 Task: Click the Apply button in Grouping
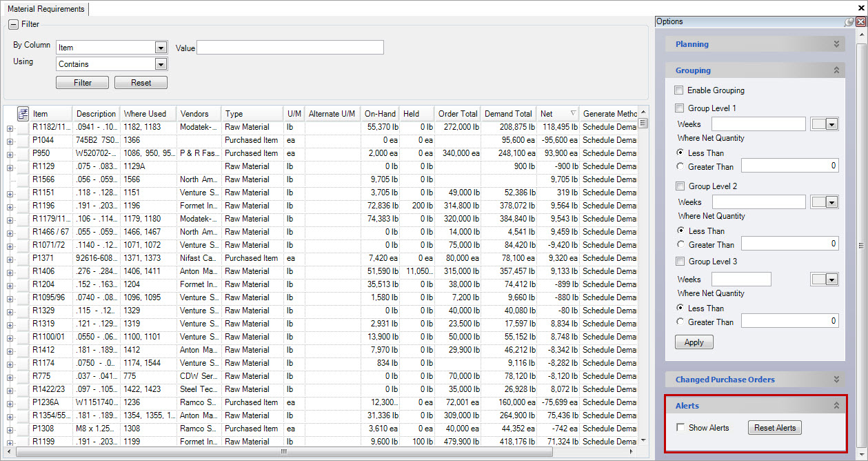pos(694,342)
